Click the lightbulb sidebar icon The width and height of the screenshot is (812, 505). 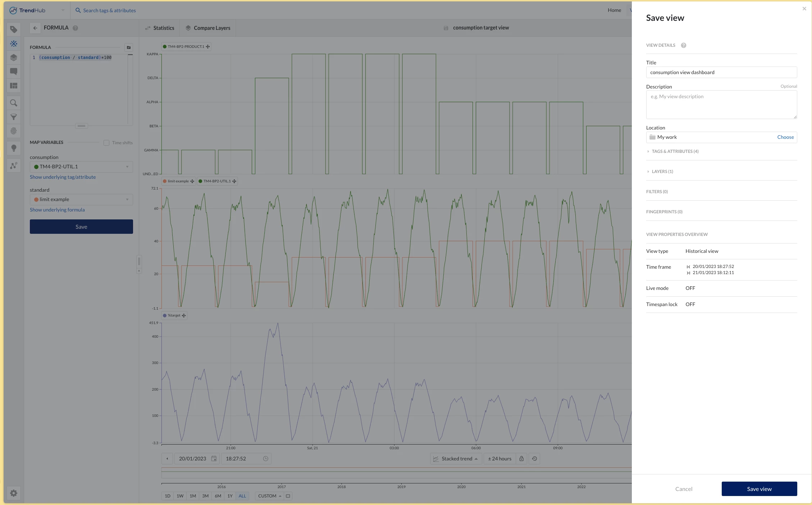coord(14,148)
